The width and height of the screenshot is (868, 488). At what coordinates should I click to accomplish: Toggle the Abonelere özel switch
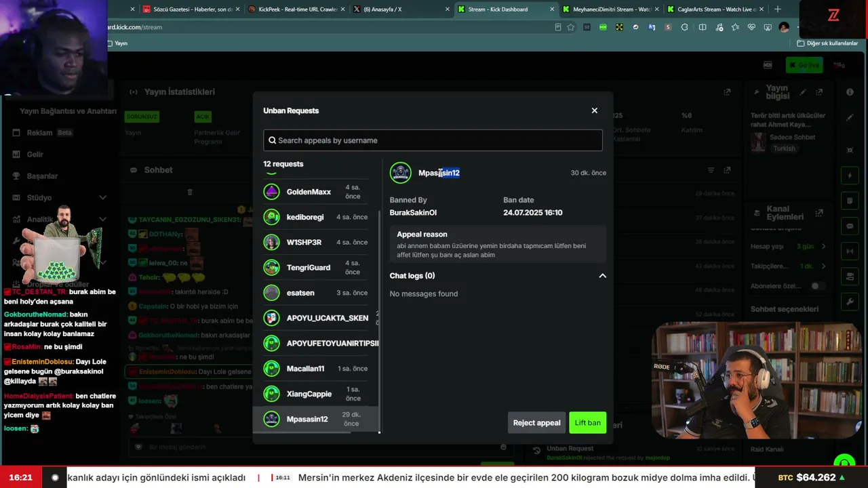[818, 286]
